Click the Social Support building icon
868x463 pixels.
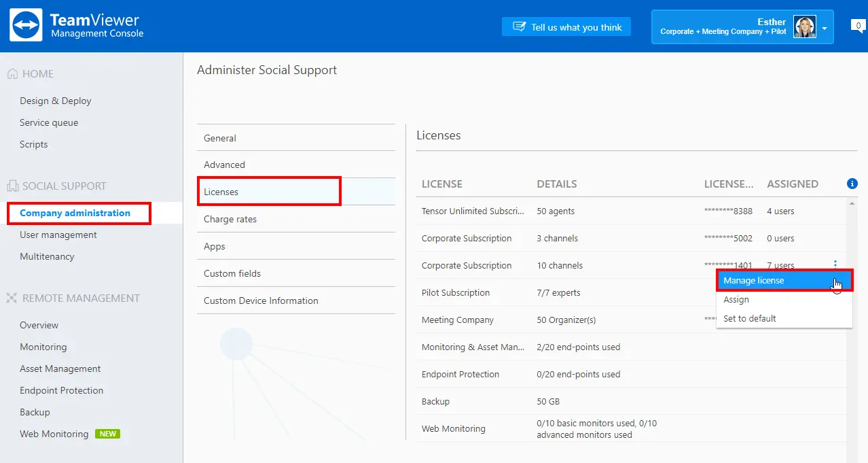coord(12,186)
